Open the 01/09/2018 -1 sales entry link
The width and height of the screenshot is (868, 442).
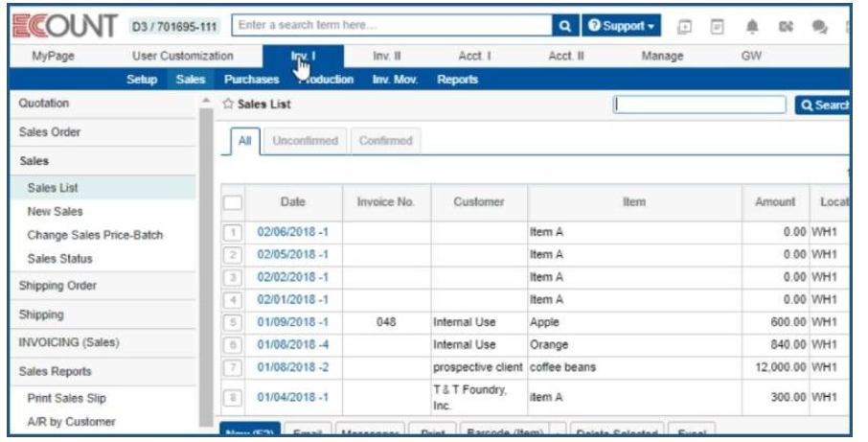click(293, 322)
